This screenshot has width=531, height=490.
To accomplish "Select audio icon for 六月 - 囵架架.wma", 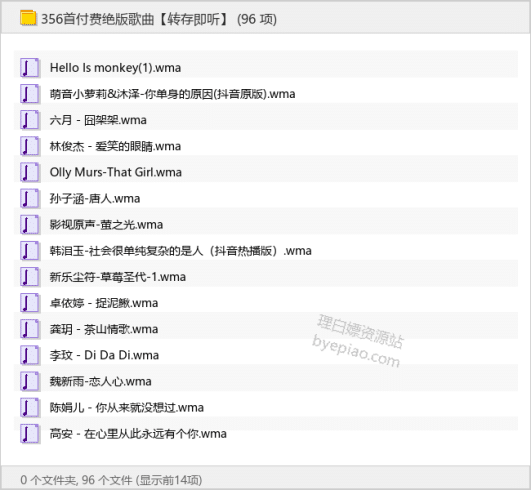I will (30, 120).
